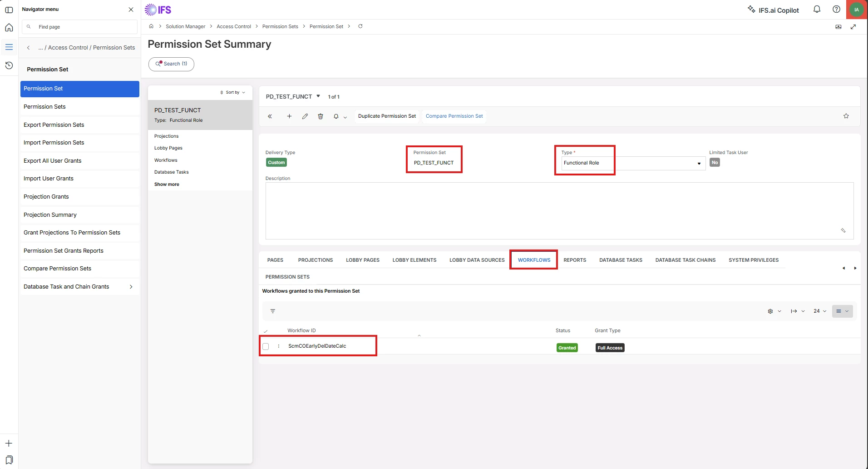Click Duplicate Permission Set
Image resolution: width=868 pixels, height=469 pixels.
pyautogui.click(x=387, y=116)
